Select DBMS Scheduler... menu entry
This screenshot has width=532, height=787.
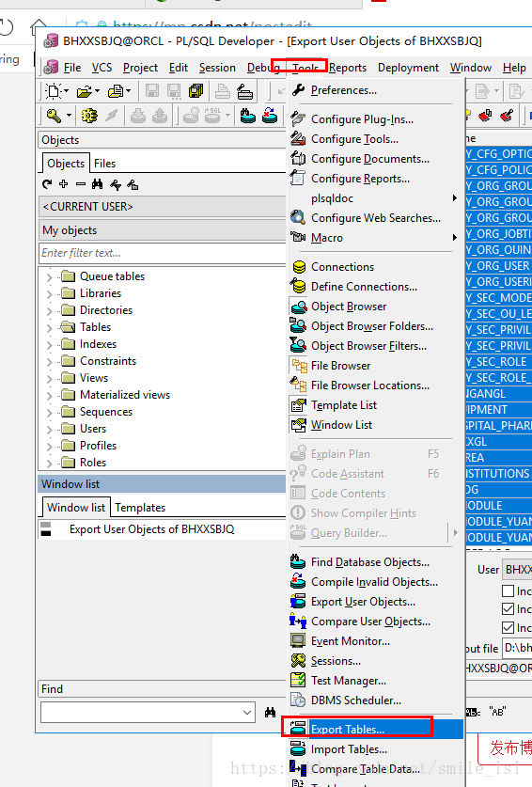click(x=374, y=700)
